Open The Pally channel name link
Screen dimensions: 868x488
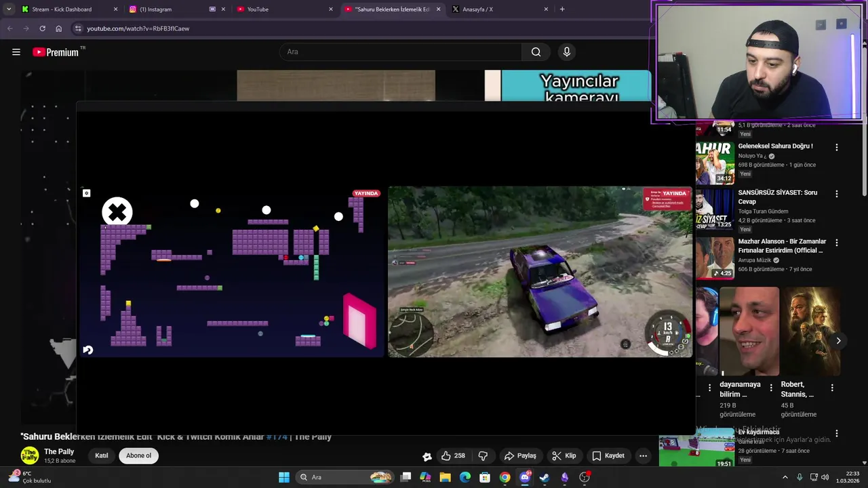pyautogui.click(x=59, y=451)
